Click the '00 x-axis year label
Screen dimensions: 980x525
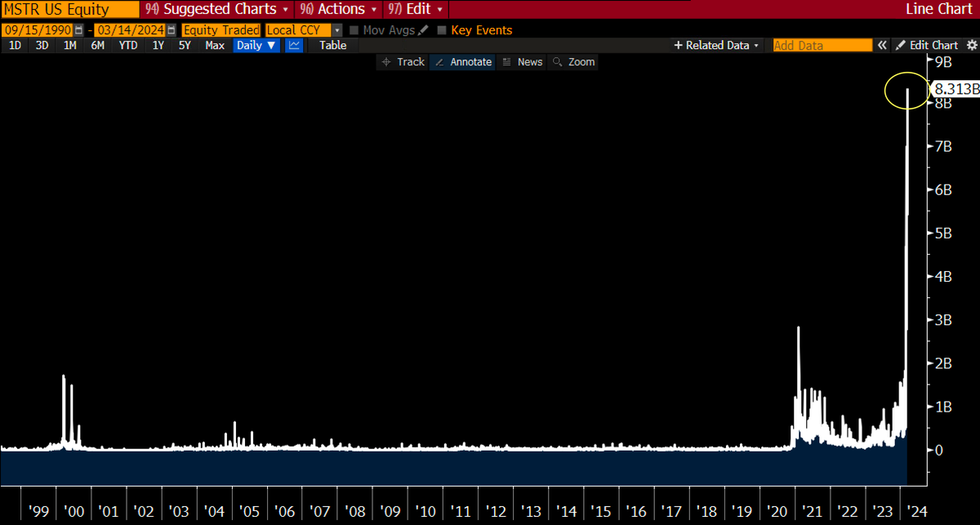pos(74,511)
